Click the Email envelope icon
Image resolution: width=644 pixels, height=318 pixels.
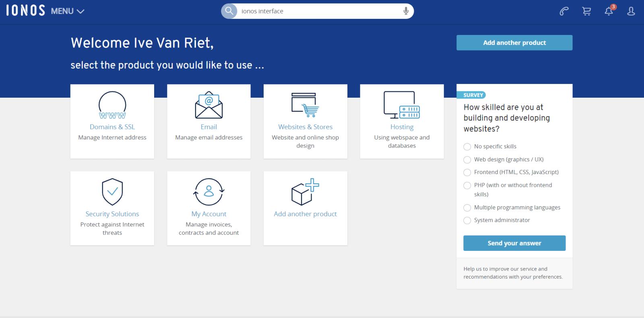[208, 105]
